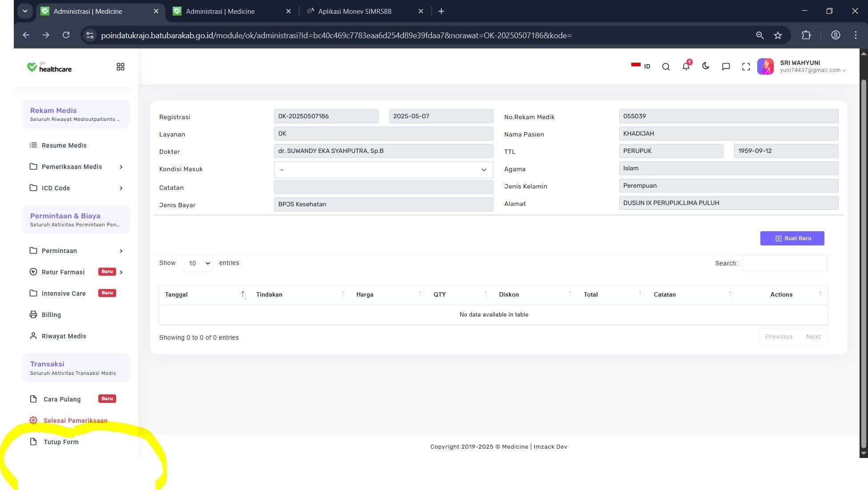Change Show entries count dropdown
This screenshot has height=490, width=868.
[x=197, y=263]
